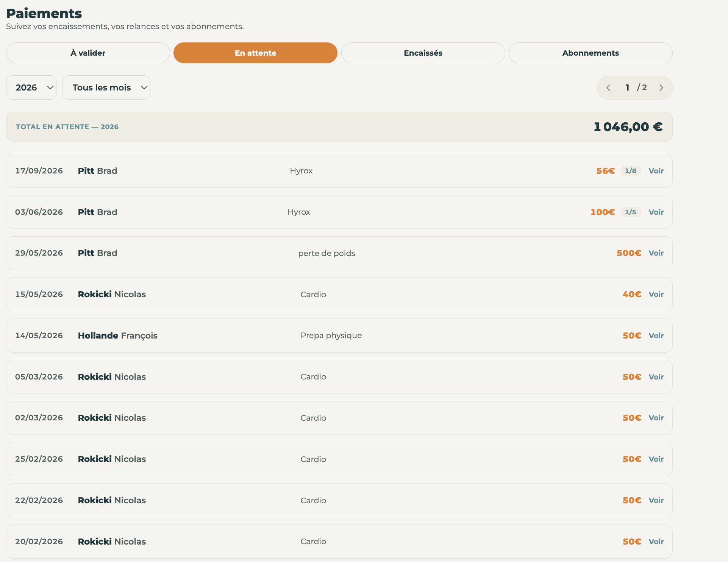Click 'Voir' on the 25/02/2026 Cardio row
The width and height of the screenshot is (728, 562).
point(656,459)
